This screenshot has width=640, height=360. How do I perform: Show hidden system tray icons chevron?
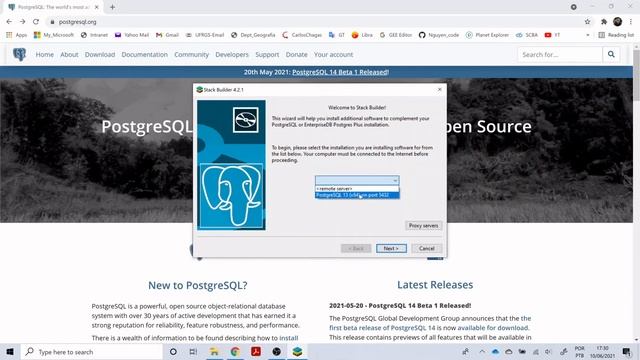[482, 352]
